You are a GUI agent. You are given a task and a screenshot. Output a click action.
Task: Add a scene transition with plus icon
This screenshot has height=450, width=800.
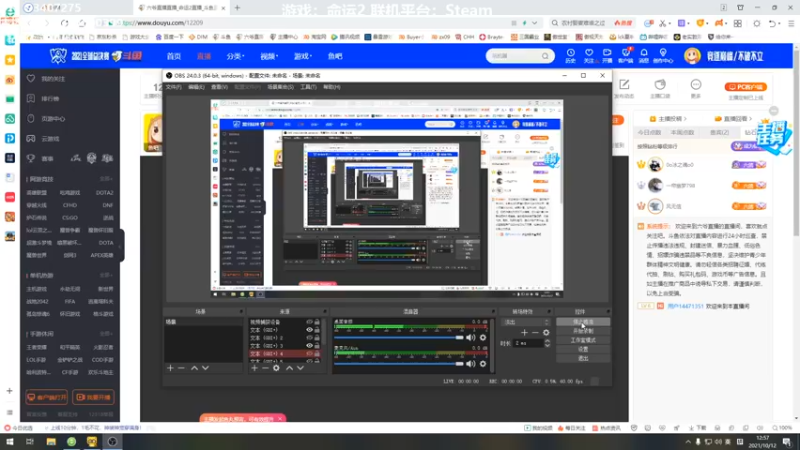pyautogui.click(x=524, y=333)
